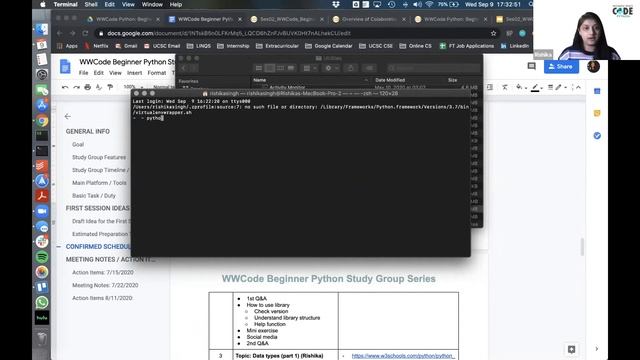Click the Print icon in Docs toolbar

[87, 87]
